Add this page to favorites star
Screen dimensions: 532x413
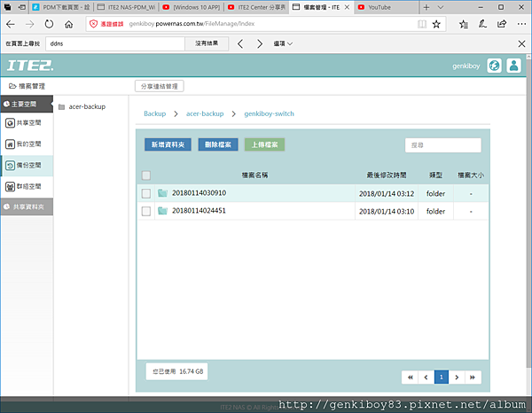pyautogui.click(x=436, y=24)
